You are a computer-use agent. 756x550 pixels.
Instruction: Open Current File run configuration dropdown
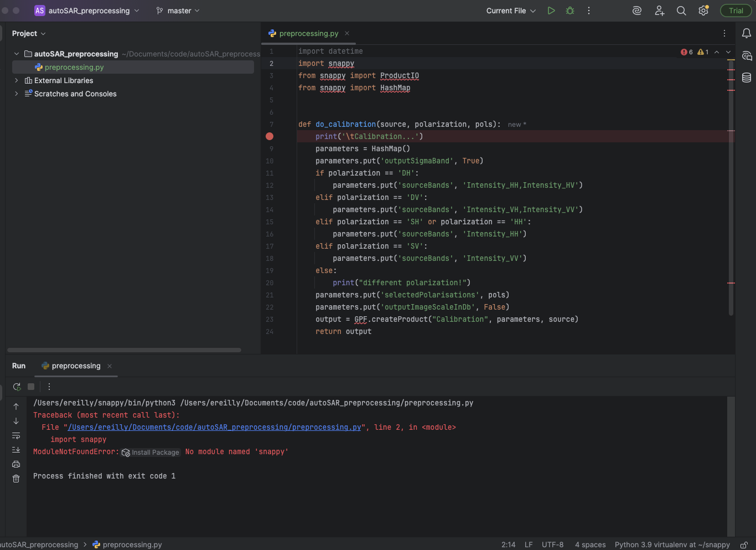tap(511, 11)
